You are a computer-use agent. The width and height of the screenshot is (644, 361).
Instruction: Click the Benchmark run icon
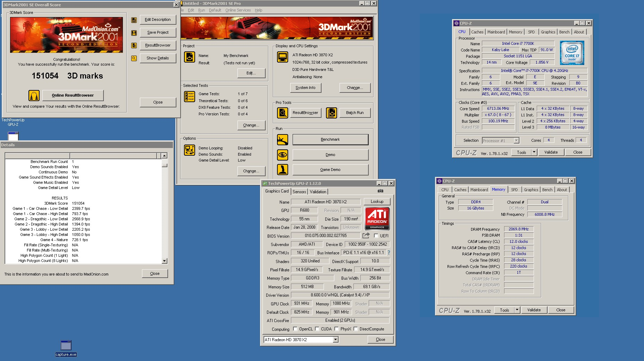(x=283, y=140)
